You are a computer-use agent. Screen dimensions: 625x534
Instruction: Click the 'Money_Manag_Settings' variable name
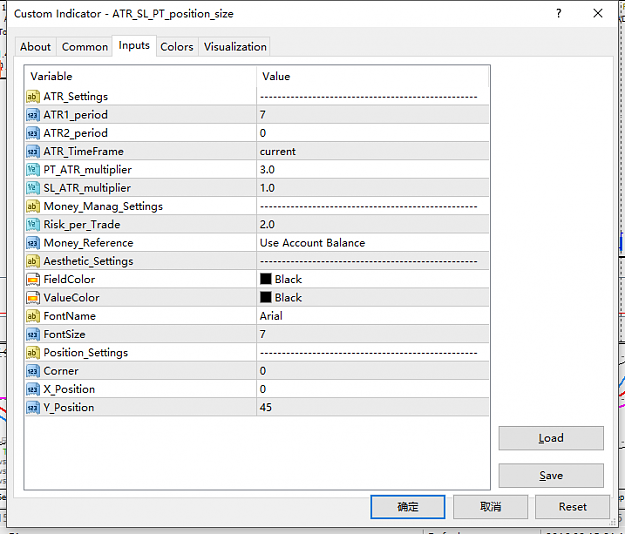(x=103, y=207)
